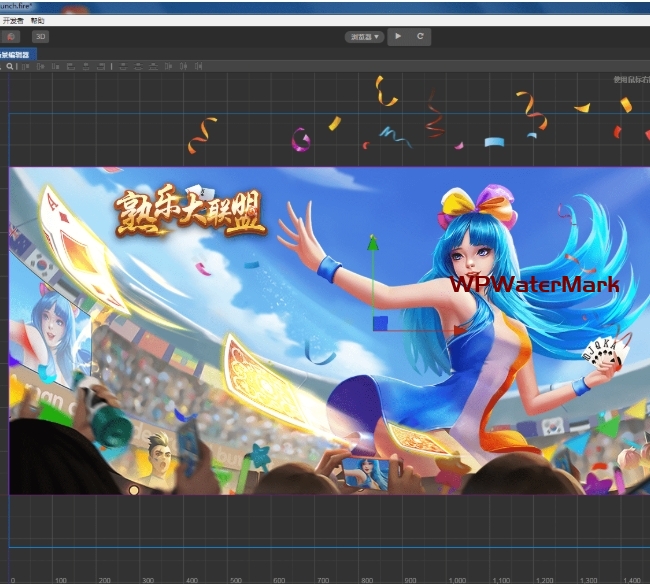The height and width of the screenshot is (584, 650).
Task: Click the distribute top edges icon
Action: pos(123,66)
